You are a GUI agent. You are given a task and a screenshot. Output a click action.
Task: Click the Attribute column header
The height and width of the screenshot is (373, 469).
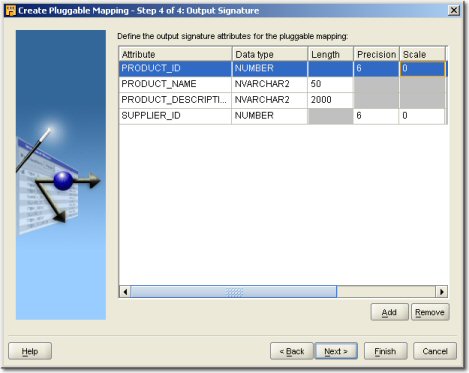click(175, 54)
